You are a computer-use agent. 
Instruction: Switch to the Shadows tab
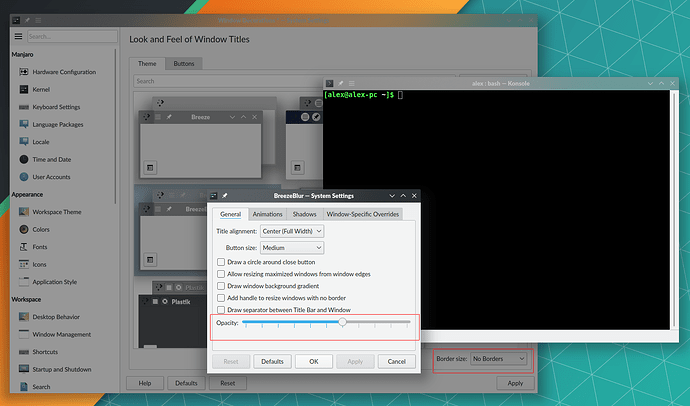[x=305, y=214]
